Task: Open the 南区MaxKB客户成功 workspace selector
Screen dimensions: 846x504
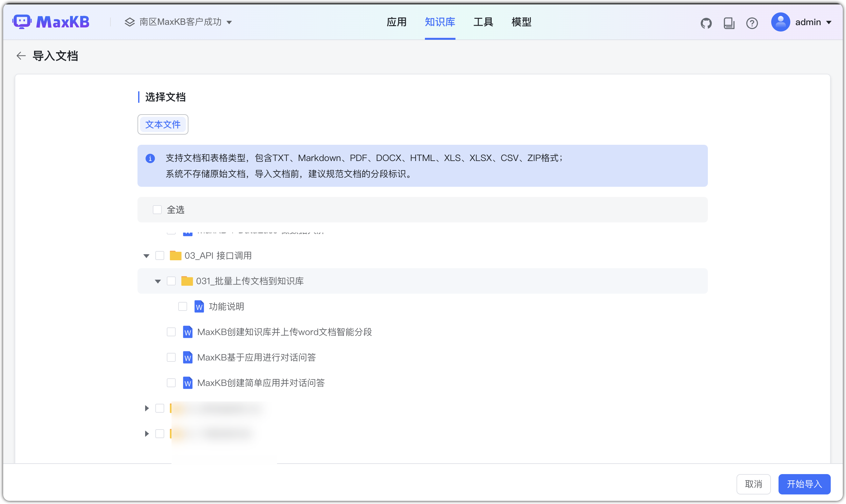Action: [x=178, y=22]
